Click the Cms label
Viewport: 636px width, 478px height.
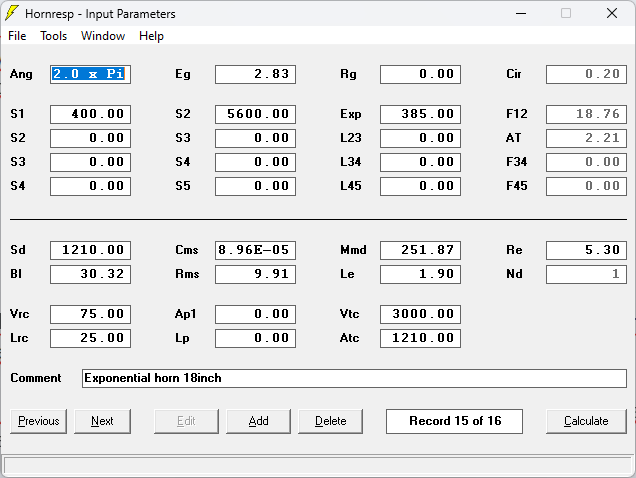[187, 250]
